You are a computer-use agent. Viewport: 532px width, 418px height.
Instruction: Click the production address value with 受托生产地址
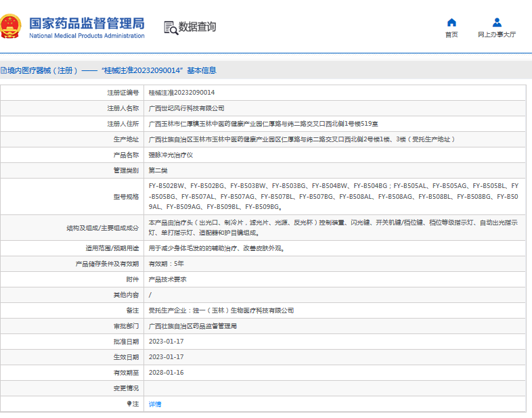pos(302,139)
